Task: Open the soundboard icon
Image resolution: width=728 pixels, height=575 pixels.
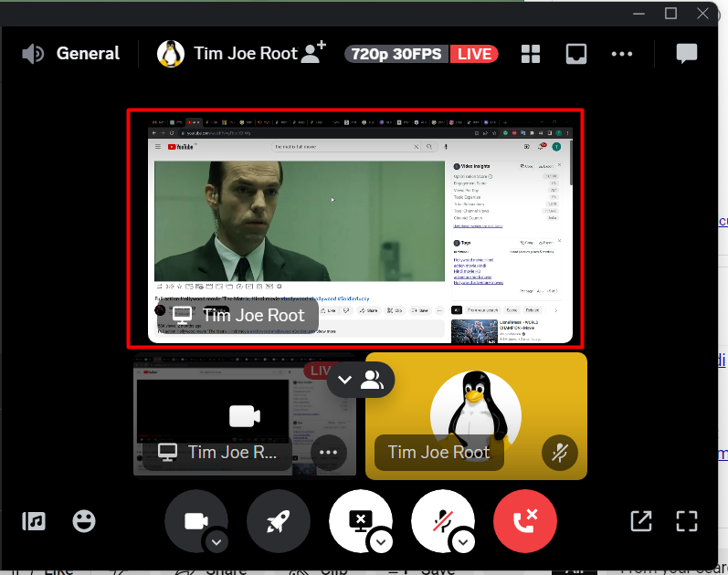Action: 34,521
